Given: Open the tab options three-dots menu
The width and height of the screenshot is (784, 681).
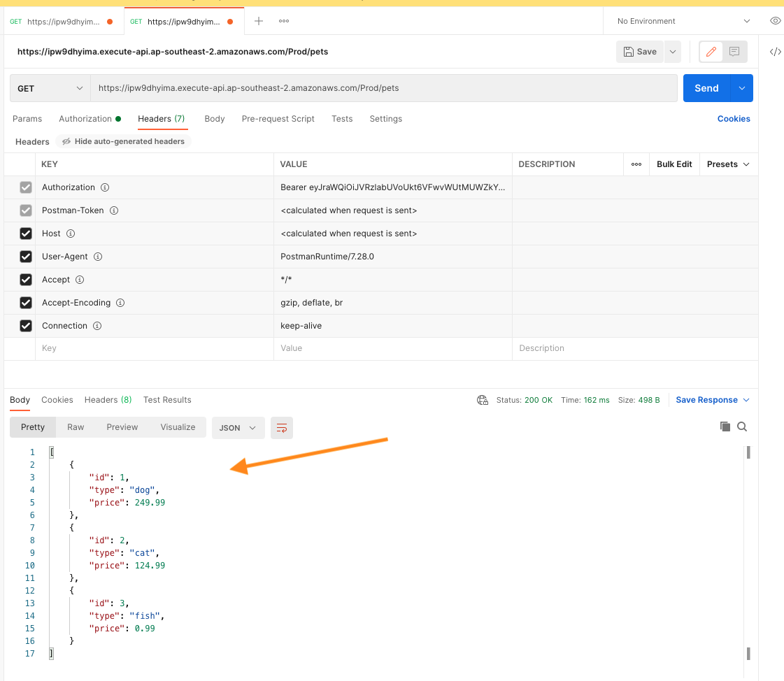Looking at the screenshot, I should 284,21.
